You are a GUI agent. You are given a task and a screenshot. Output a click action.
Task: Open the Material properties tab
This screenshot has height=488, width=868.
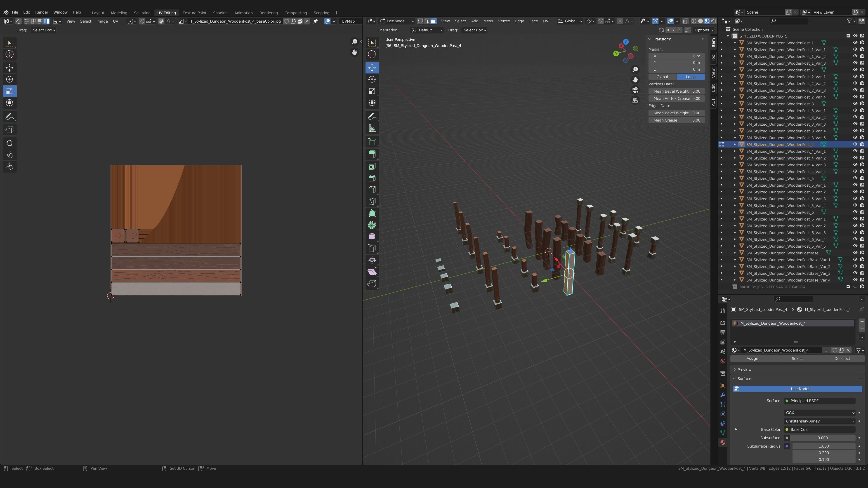(x=723, y=443)
